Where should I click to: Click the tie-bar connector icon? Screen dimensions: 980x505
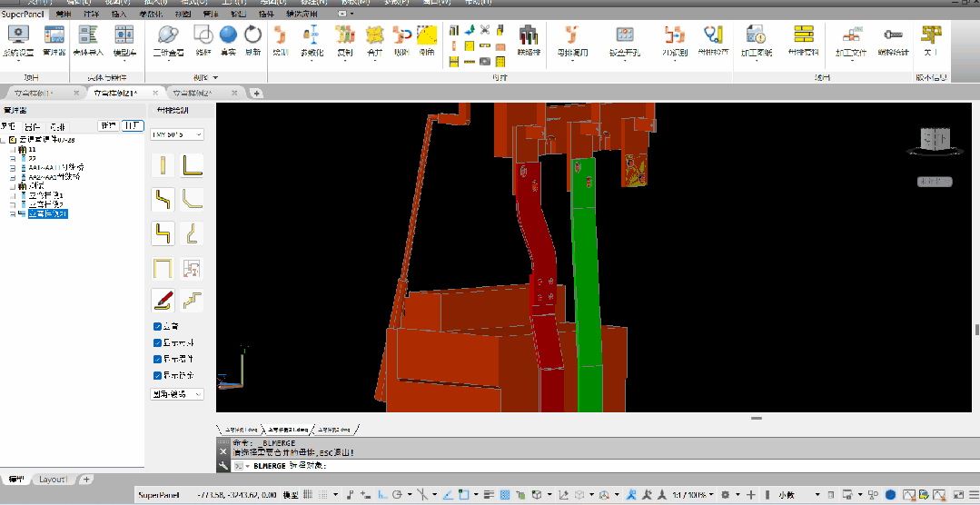point(529,35)
